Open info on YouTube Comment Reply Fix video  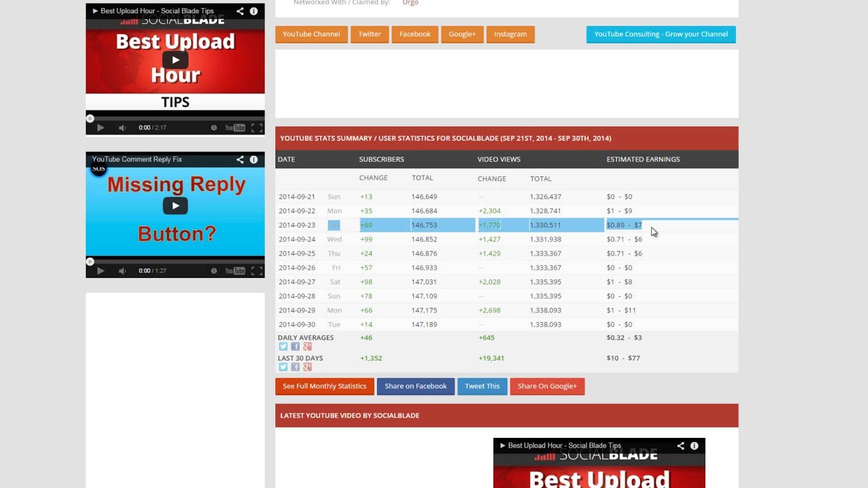click(254, 159)
